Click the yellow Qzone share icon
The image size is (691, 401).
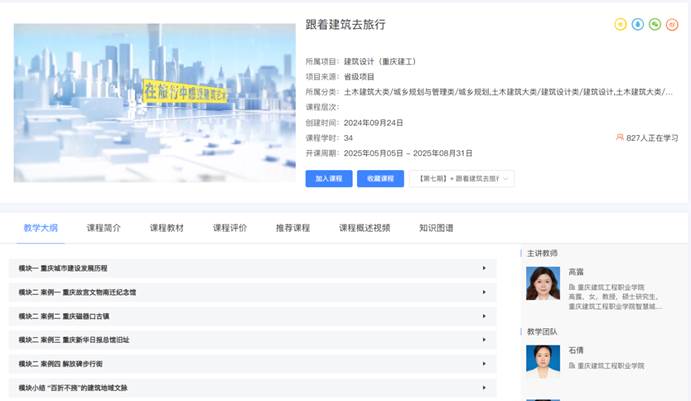point(620,24)
